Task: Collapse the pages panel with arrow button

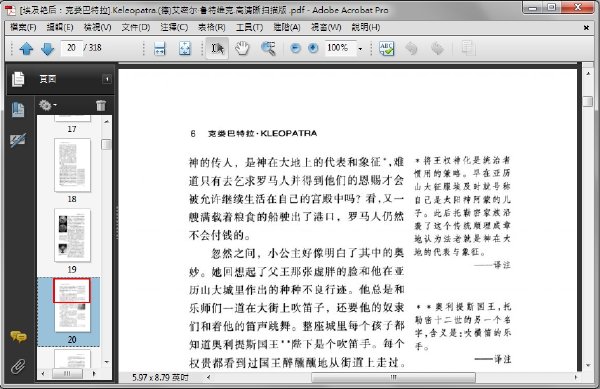Action: [x=107, y=79]
